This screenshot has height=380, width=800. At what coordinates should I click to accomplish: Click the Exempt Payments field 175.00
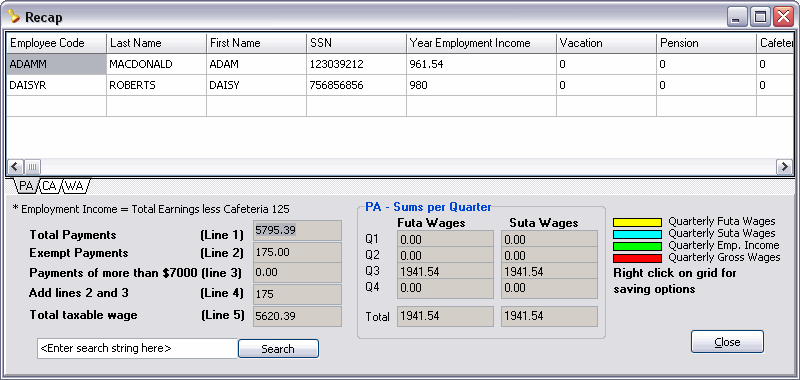[297, 252]
